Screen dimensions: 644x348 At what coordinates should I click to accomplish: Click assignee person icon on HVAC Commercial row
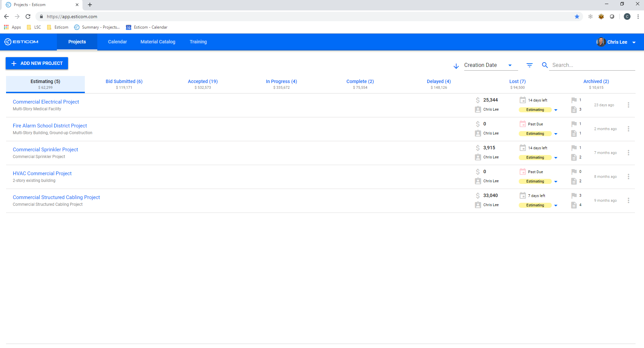478,181
